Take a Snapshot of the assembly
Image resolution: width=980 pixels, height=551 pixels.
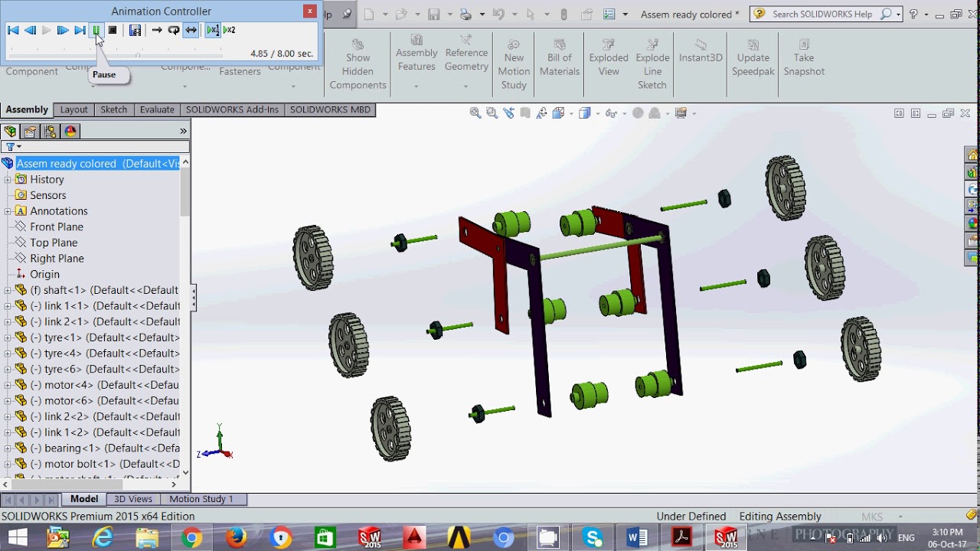pos(804,57)
